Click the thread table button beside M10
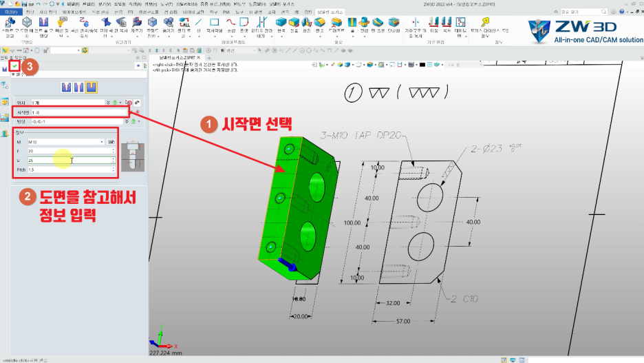The width and height of the screenshot is (644, 363). click(111, 142)
